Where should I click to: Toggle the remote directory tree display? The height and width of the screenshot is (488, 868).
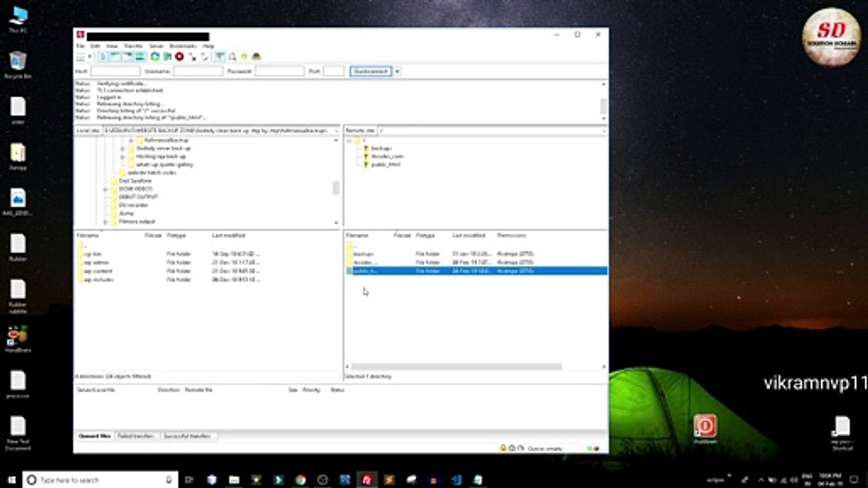tap(127, 57)
